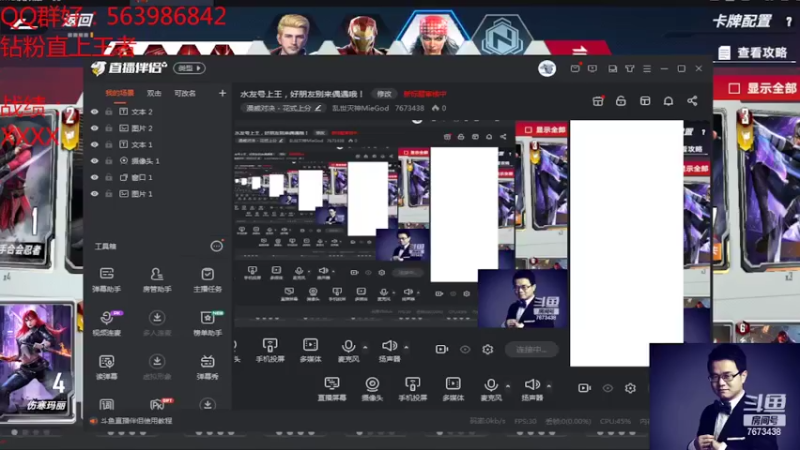
Task: Toggle lock on 文本 2 layer
Action: coord(109,112)
